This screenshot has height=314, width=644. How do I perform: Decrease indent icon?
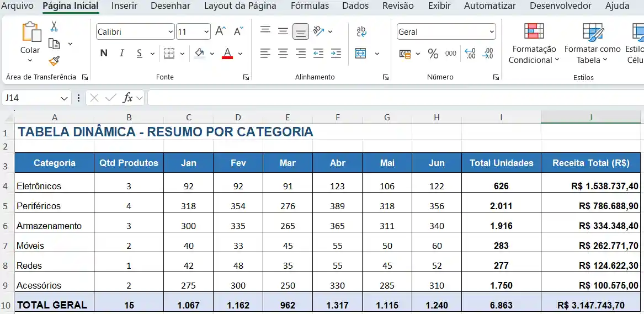pyautogui.click(x=318, y=53)
